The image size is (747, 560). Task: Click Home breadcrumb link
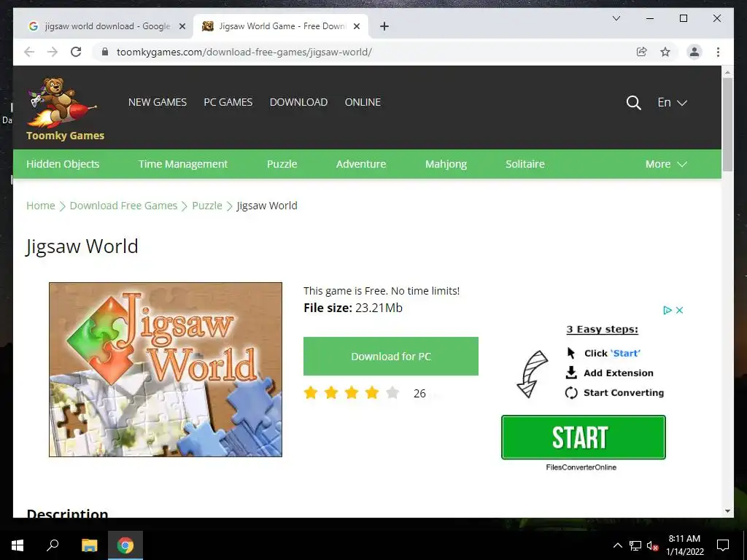[x=41, y=205]
